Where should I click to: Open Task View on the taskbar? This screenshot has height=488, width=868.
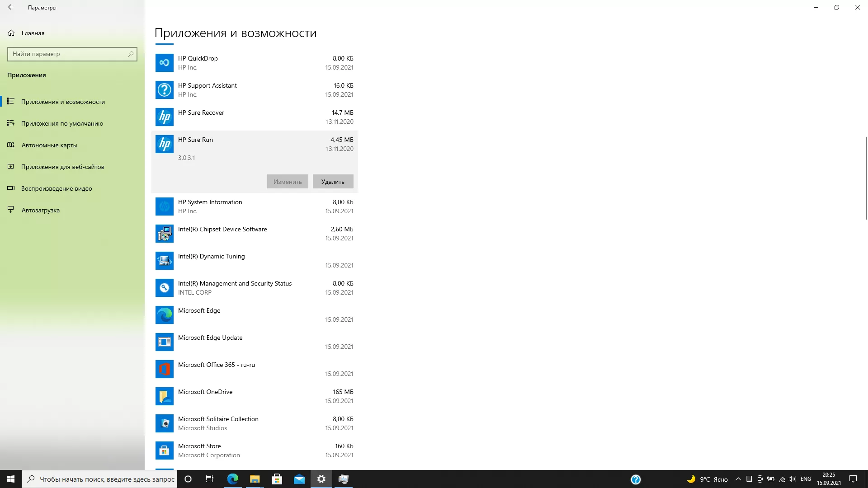[210, 479]
